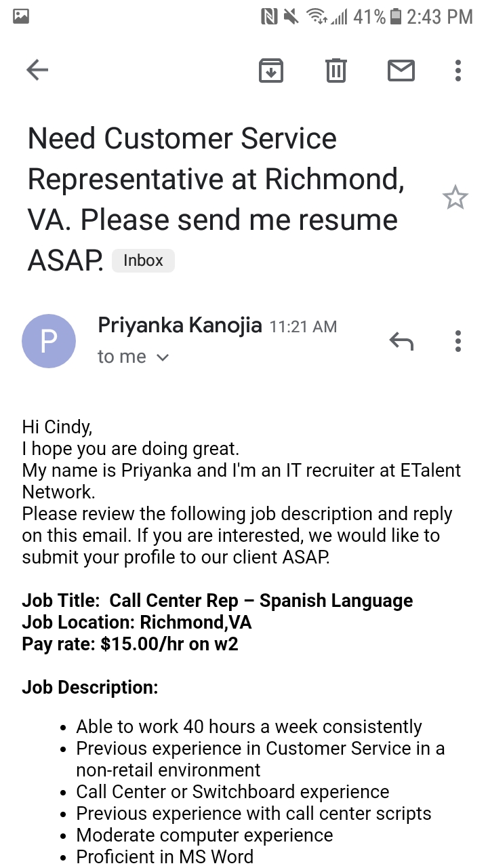
Task: Tap the email subject heading
Action: pyautogui.click(x=216, y=199)
